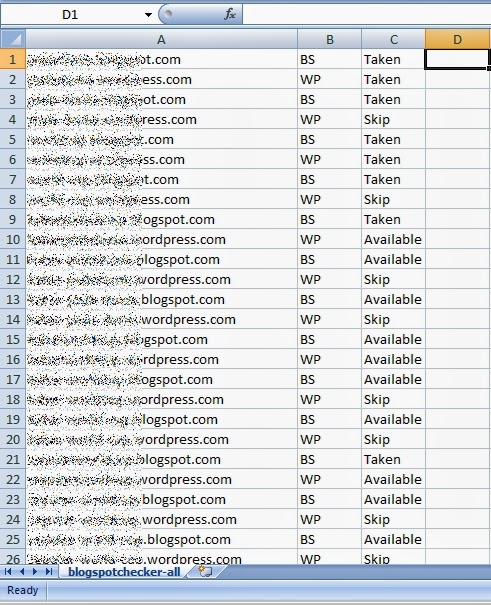
Task: Click cell B13 containing BS
Action: [329, 299]
